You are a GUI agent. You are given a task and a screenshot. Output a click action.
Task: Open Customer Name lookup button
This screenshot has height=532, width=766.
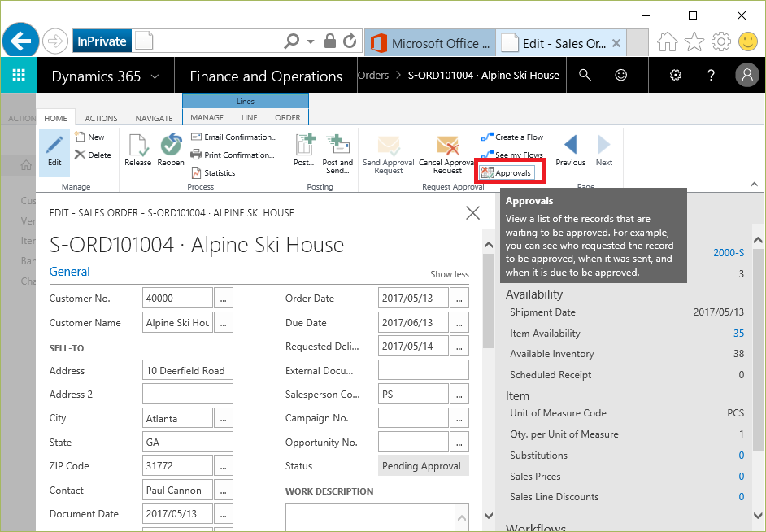point(224,322)
